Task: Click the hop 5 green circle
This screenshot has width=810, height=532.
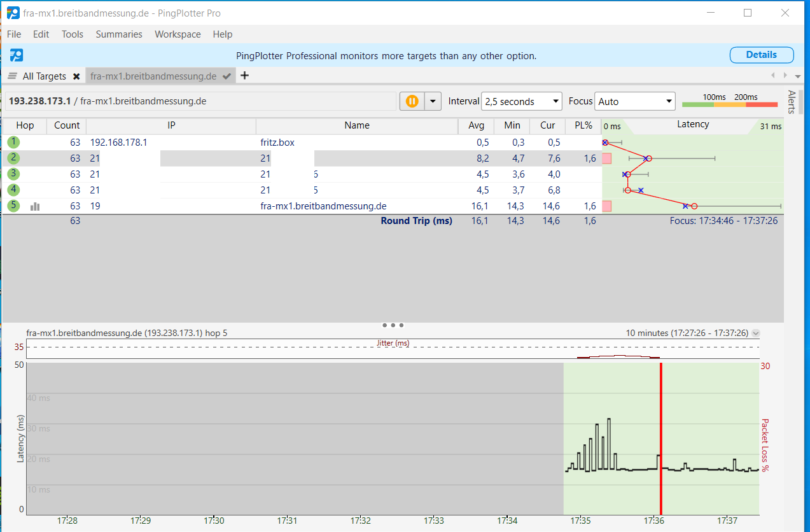Action: [x=14, y=206]
